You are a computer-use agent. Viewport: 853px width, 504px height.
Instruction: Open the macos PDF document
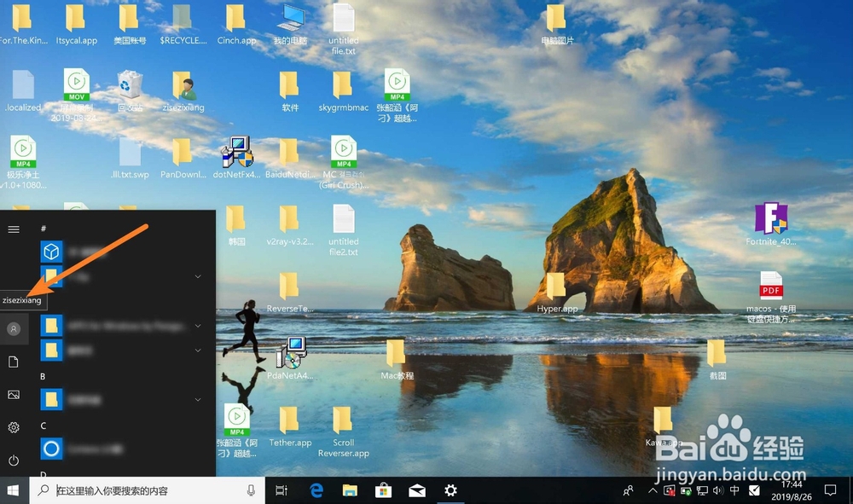(770, 286)
